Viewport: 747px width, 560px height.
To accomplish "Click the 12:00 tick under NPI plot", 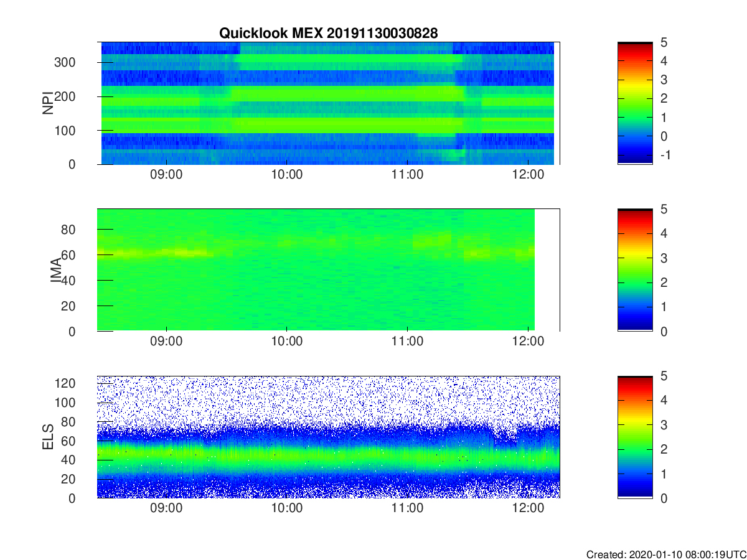I will pos(527,175).
